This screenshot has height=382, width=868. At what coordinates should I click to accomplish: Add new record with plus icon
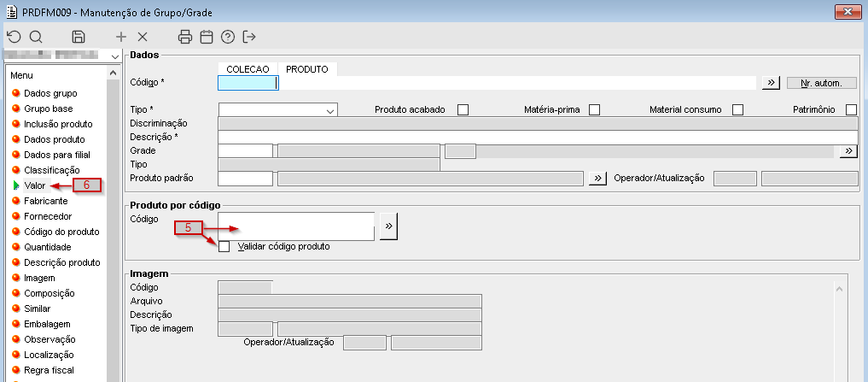[x=120, y=37]
